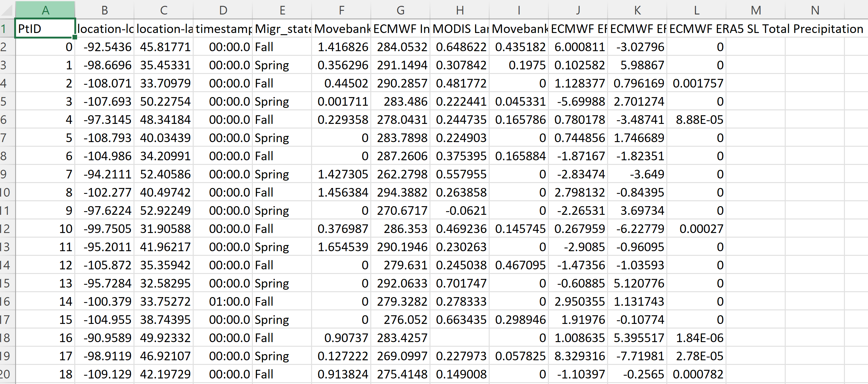This screenshot has height=384, width=868.
Task: Select the ECMWF ERA5 SL Total Precipitation cell
Action: (x=696, y=29)
